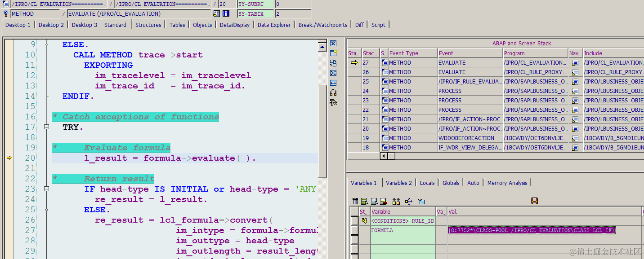Click the filter-window icon in Variables toolbar
Viewport: 644px width, 259px height.
coord(421,201)
